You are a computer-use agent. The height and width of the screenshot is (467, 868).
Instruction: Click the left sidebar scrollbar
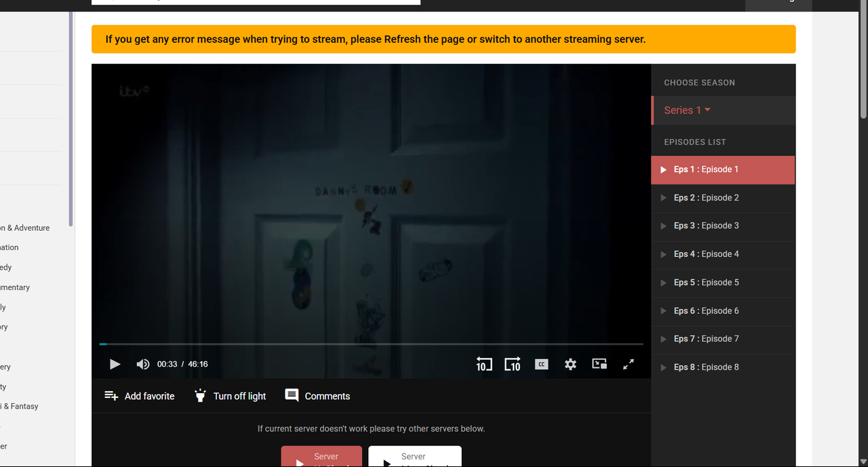coord(71,119)
